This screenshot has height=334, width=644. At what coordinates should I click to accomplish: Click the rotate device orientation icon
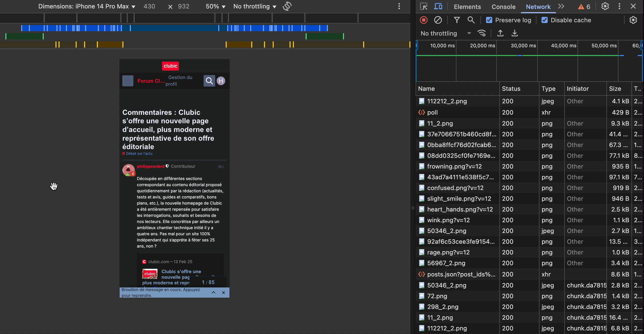[287, 6]
